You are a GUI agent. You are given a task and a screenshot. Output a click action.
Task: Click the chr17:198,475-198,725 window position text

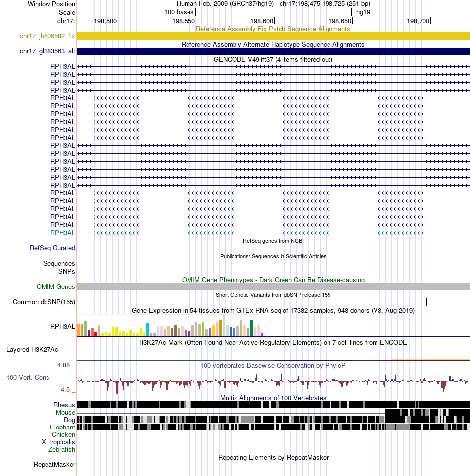pos(325,4)
